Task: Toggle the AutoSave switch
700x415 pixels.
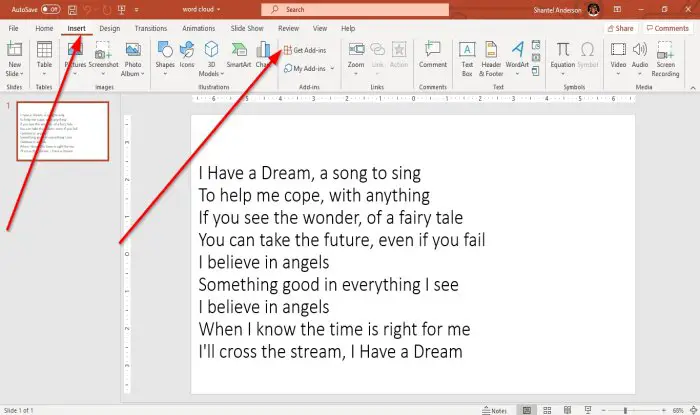Action: 51,9
